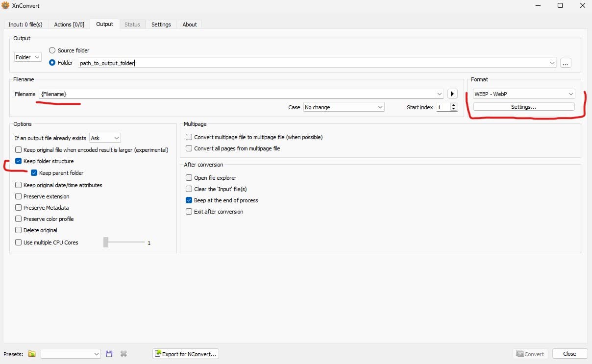Check Clear the 'Input' file(s)
The width and height of the screenshot is (592, 364).
click(189, 189)
